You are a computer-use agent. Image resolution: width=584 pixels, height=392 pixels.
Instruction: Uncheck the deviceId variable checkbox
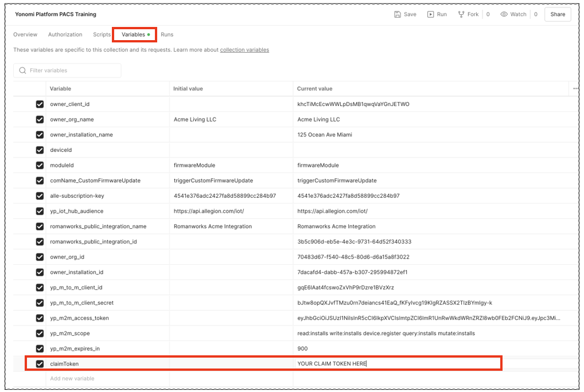click(40, 150)
